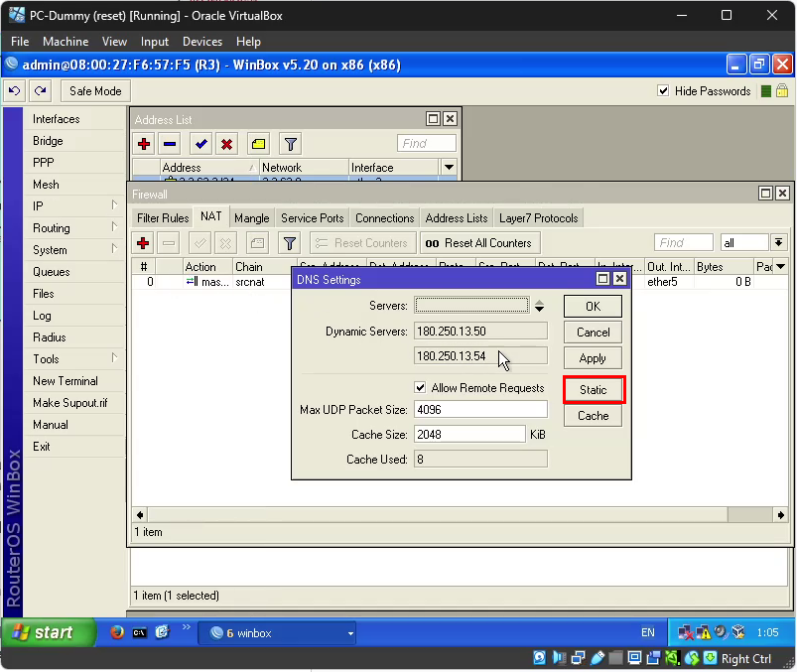This screenshot has width=797, height=672.
Task: Click the WinBox redo icon
Action: pos(40,91)
